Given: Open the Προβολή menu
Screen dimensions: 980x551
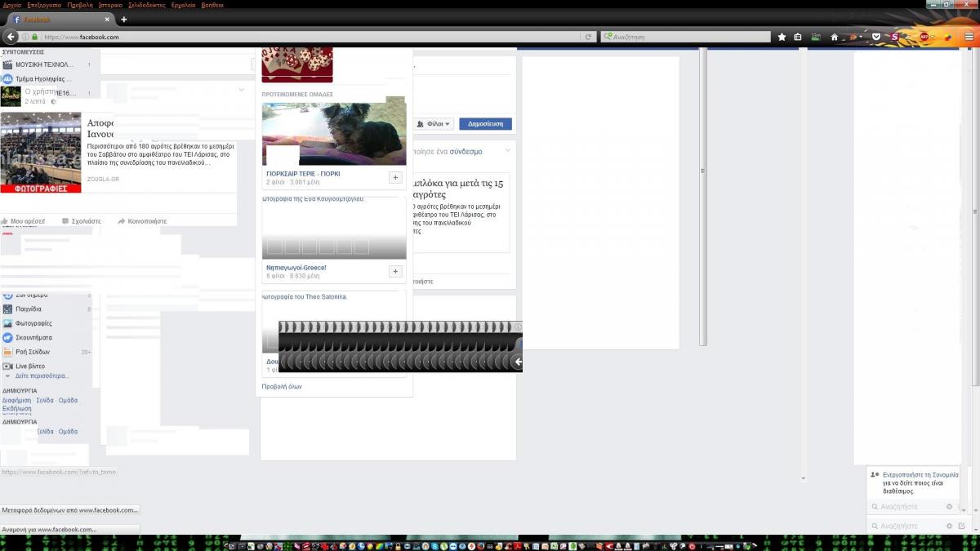Looking at the screenshot, I should pos(80,5).
